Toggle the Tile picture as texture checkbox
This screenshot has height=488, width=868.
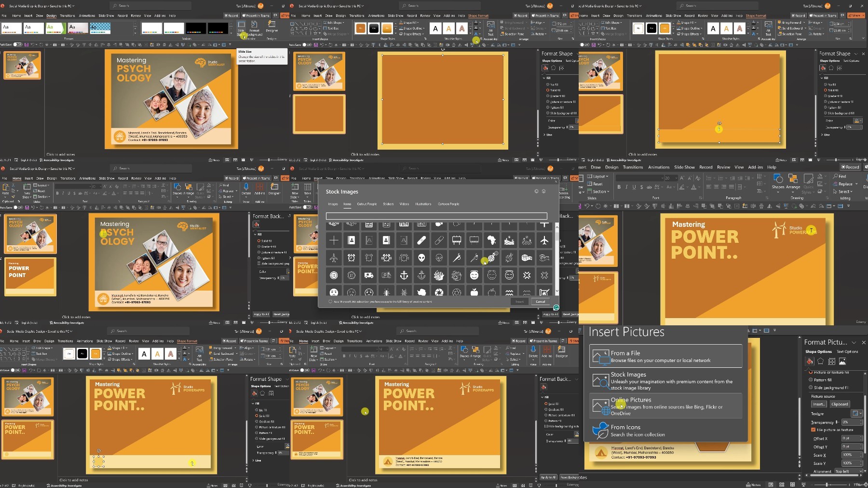(x=813, y=430)
